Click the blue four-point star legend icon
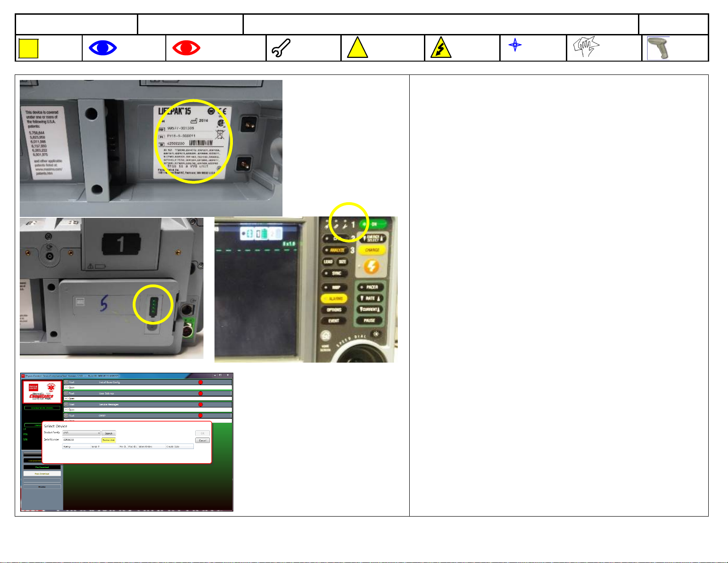This screenshot has height=563, width=728. (x=515, y=45)
